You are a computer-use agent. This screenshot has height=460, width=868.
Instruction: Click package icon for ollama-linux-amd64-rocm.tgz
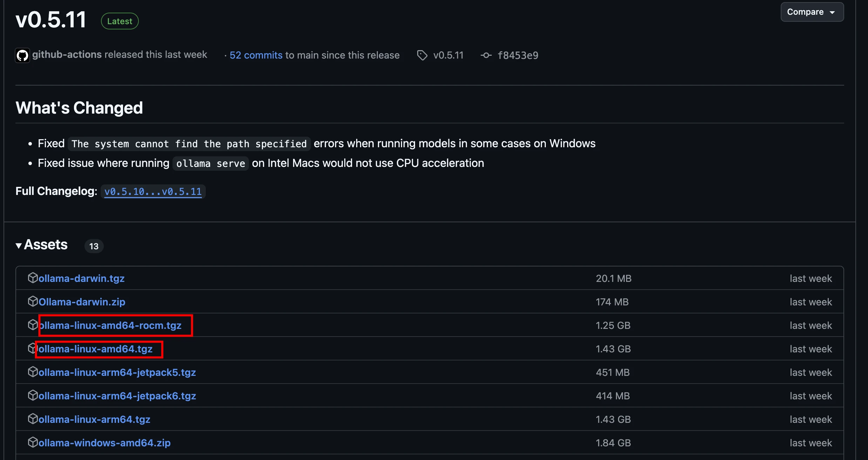tap(33, 325)
